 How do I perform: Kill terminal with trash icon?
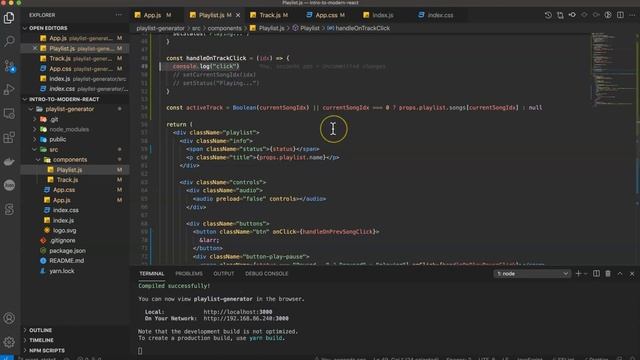tap(608, 273)
